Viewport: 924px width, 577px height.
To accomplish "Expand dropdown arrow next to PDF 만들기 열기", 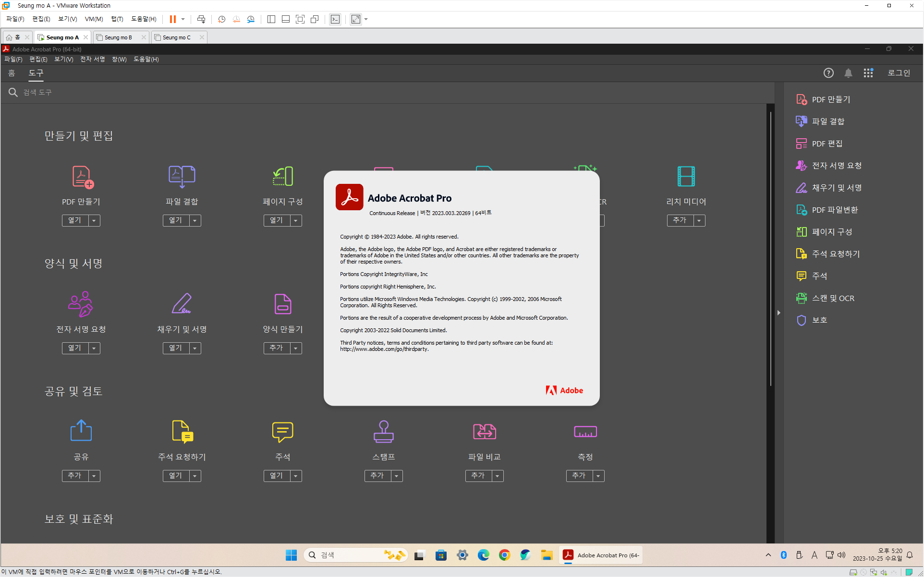I will [94, 220].
